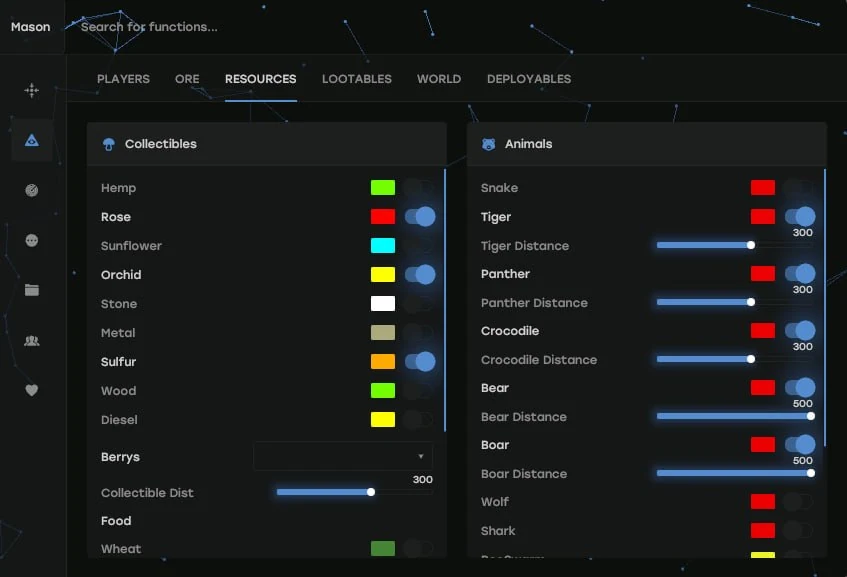Open the red Wolf color swatch

click(763, 501)
